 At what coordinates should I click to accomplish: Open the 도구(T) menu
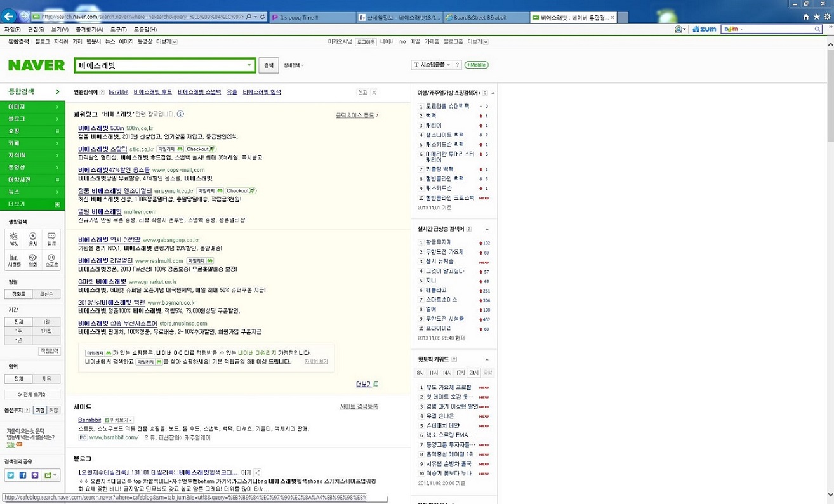click(119, 30)
